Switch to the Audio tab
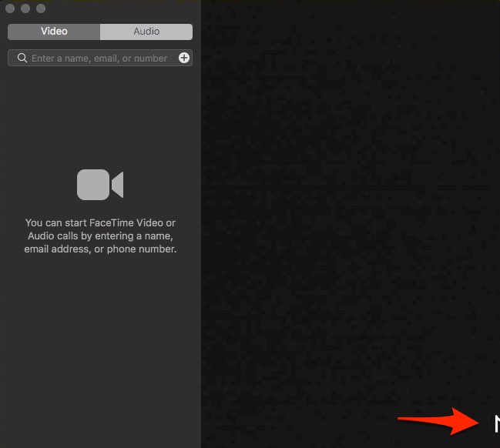This screenshot has width=500, height=448. (x=146, y=32)
